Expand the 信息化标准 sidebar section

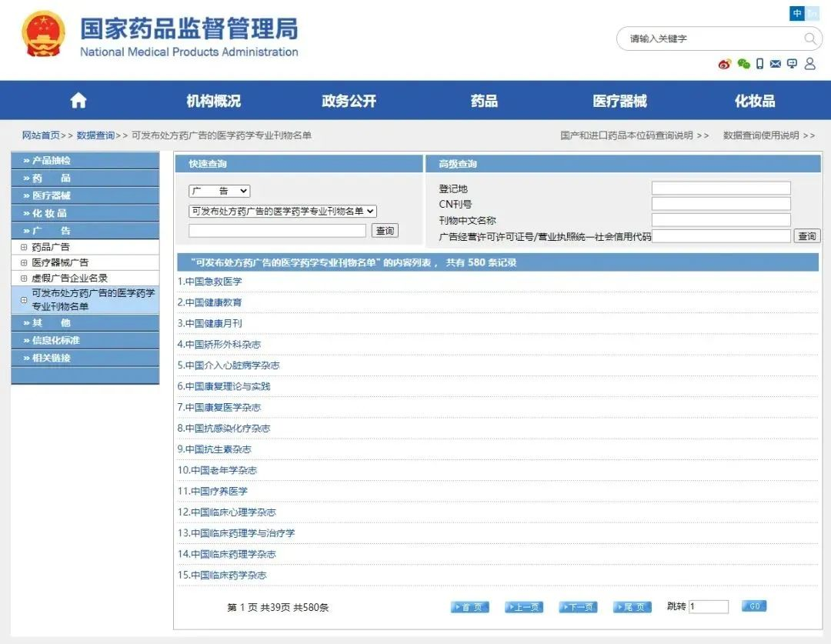[85, 340]
